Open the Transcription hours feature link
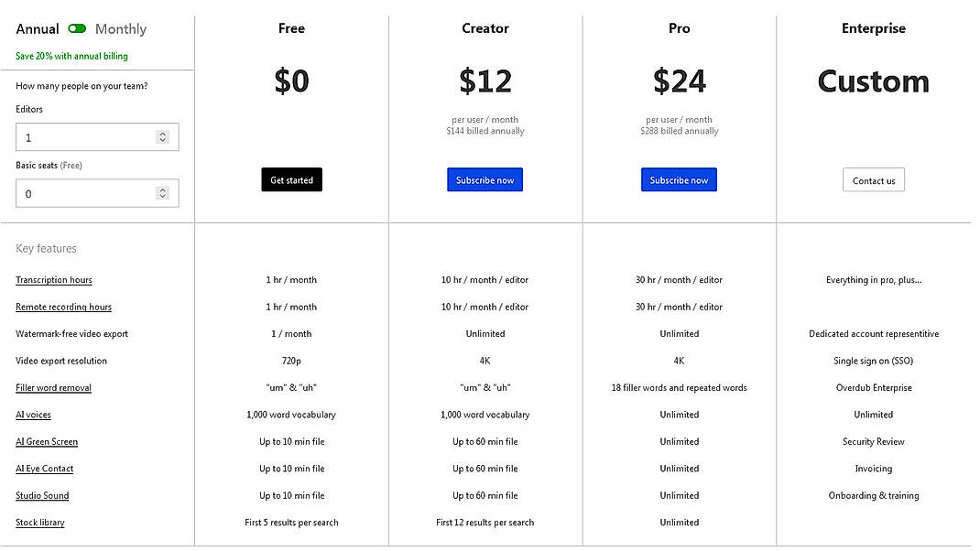This screenshot has width=980, height=551. click(x=53, y=279)
